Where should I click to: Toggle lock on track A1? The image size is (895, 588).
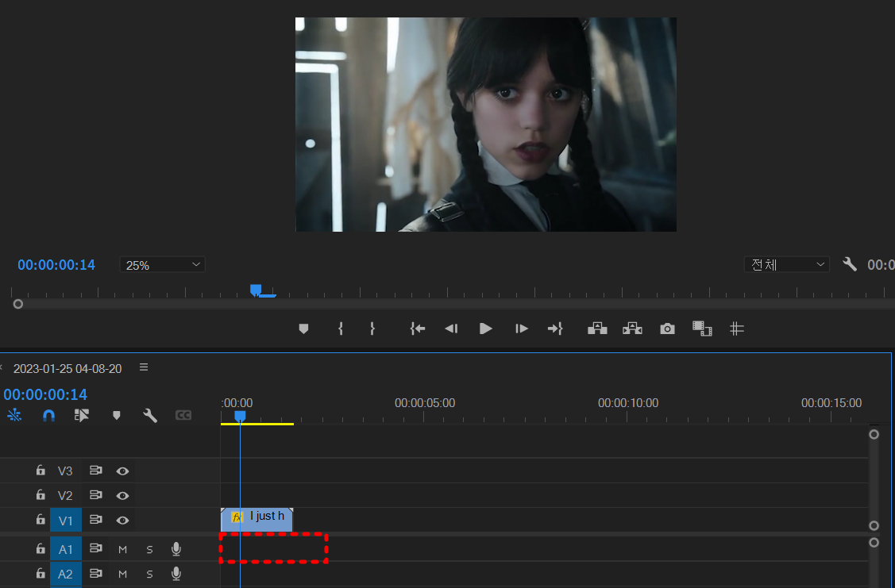coord(40,548)
